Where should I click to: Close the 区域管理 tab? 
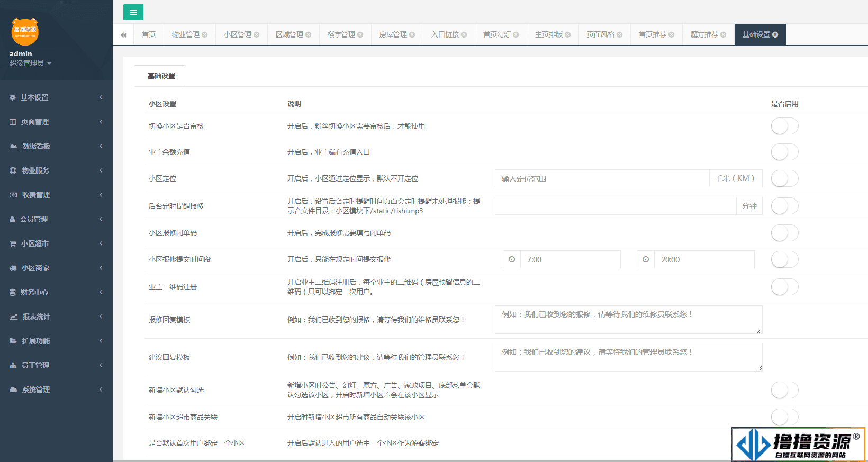[x=309, y=35]
